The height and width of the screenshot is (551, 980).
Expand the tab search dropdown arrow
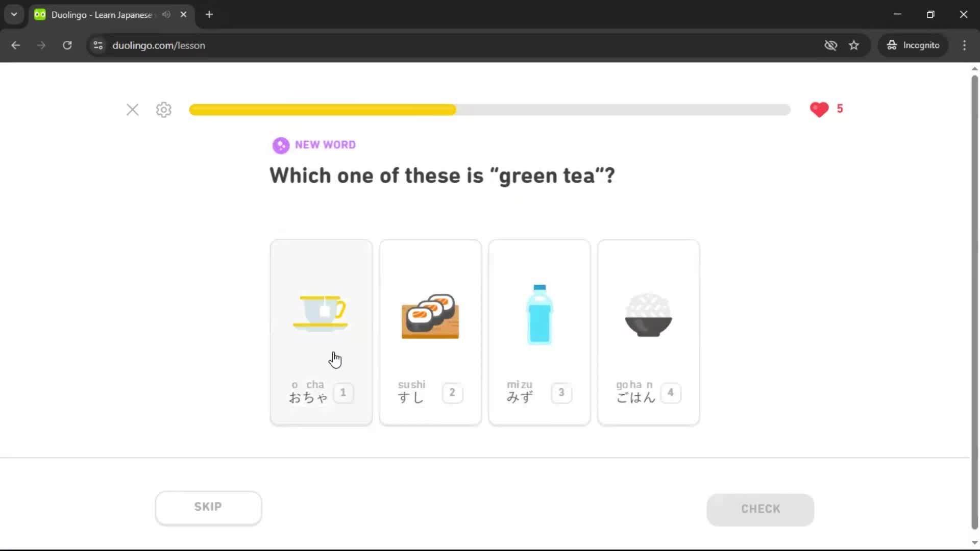click(x=14, y=14)
